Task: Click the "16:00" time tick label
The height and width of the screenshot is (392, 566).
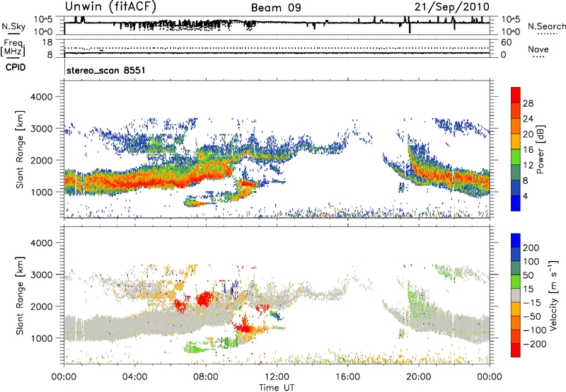Action: point(347,377)
